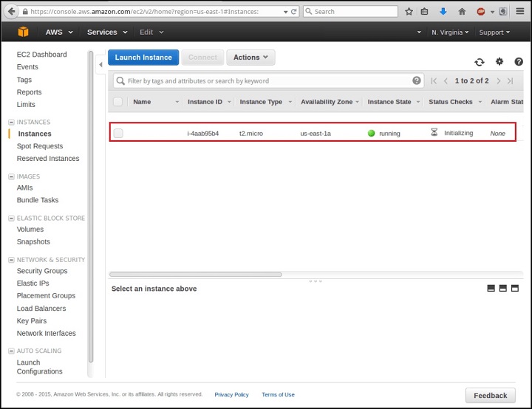Reload the page with the refresh icon in URL bar
This screenshot has width=532, height=409.
point(294,12)
